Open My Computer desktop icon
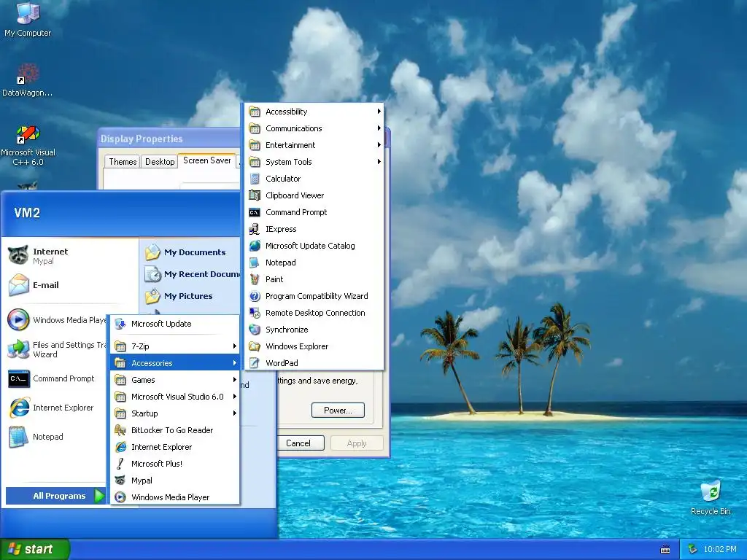 [x=28, y=19]
